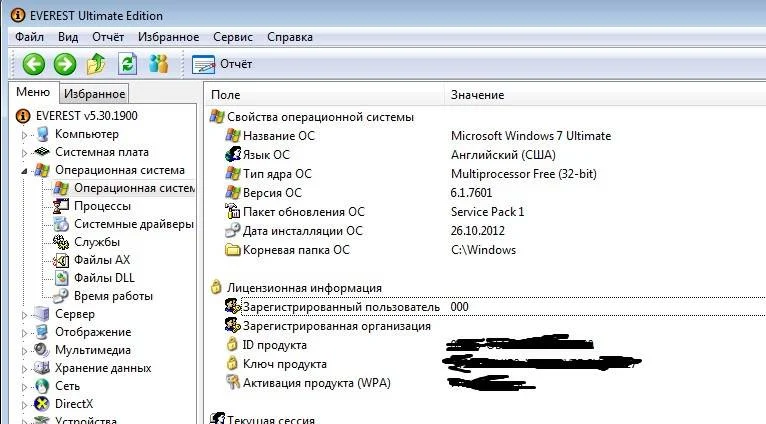The image size is (766, 424).
Task: Select the EVEREST v5.30.1900 root icon
Action: (23, 116)
